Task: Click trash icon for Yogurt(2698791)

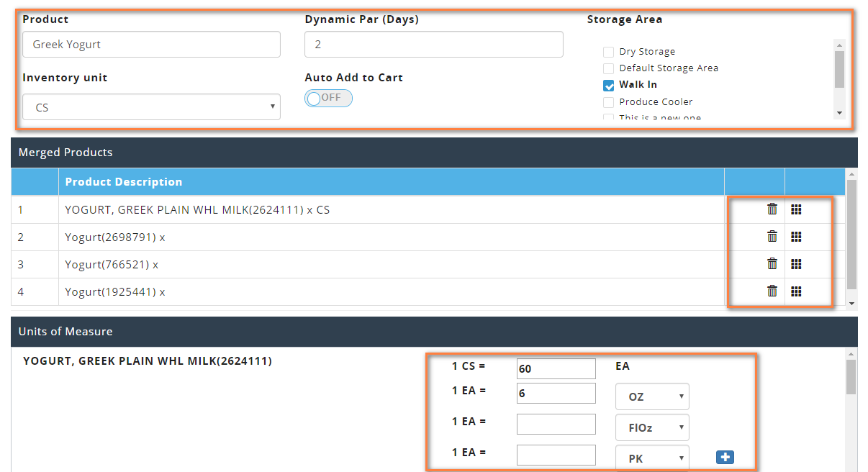Action: (772, 237)
